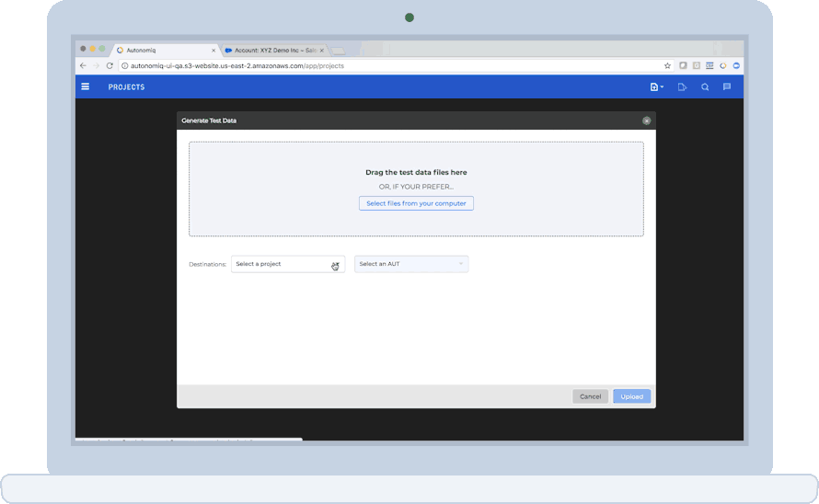Open the Select a project dropdown

pos(288,264)
